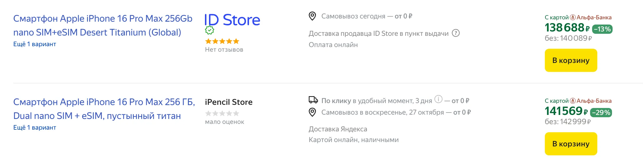Image resolution: width=644 pixels, height=164 pixels.
Task: Click the Альфа-Банк logo above the 141 569 ₽ price
Action: click(x=573, y=101)
